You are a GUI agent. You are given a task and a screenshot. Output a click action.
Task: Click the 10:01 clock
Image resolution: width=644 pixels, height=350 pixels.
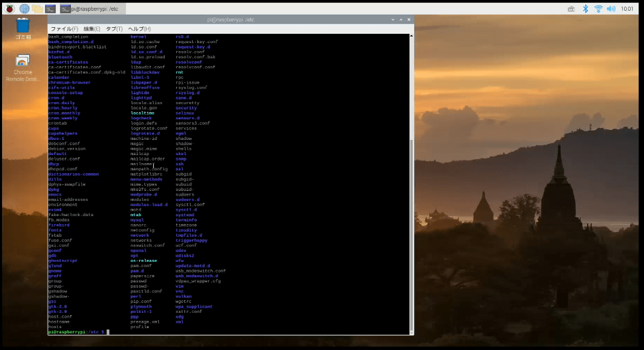[627, 9]
